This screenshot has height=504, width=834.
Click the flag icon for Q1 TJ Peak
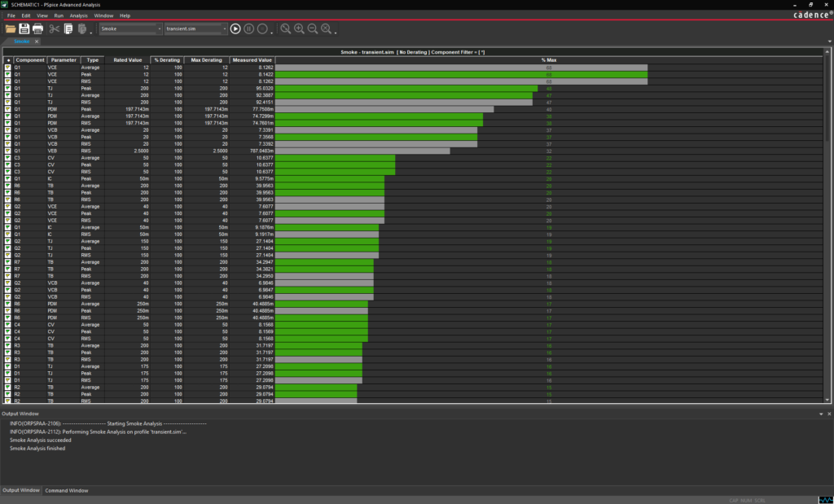click(x=8, y=88)
